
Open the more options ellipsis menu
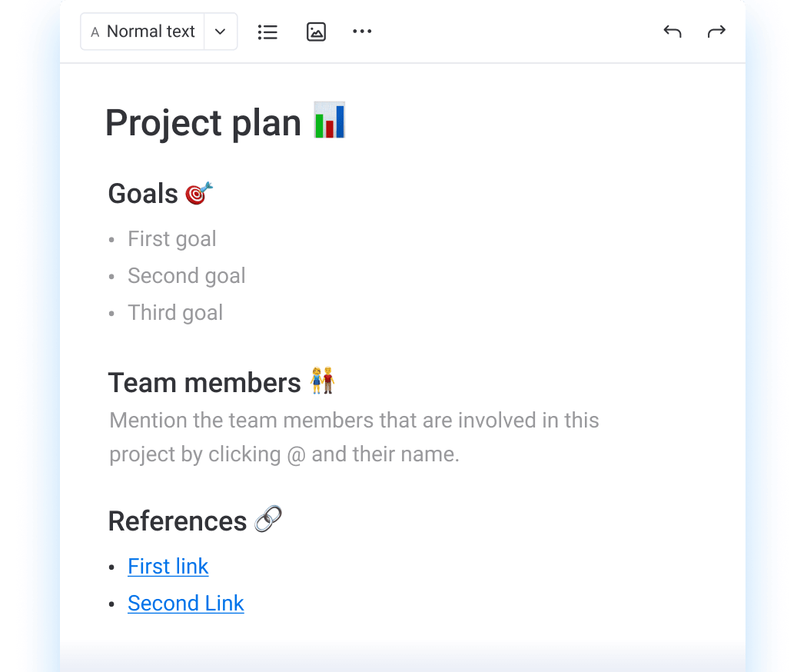coord(362,32)
